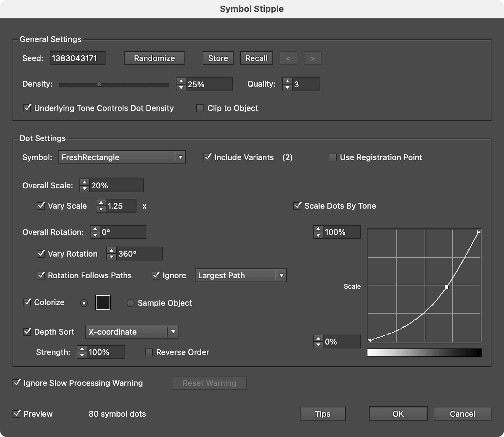
Task: Toggle Reverse Order for depth sorting
Action: coord(149,352)
